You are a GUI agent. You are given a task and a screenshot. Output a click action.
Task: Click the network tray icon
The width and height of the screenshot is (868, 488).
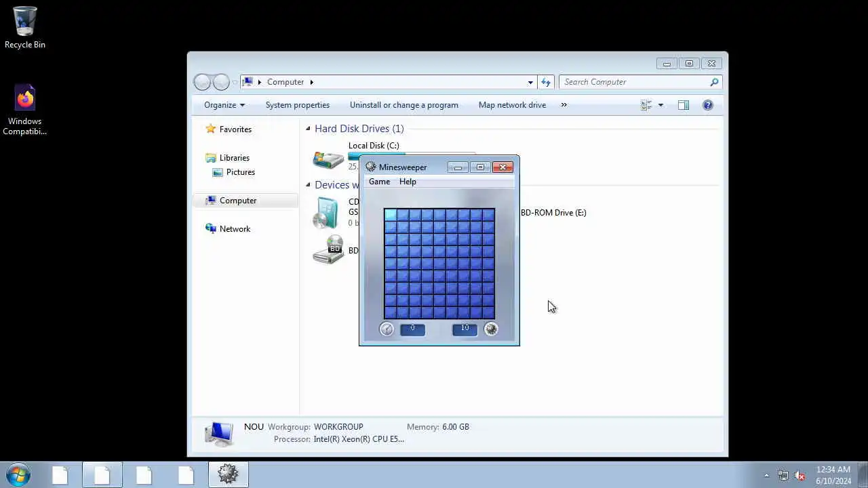pyautogui.click(x=783, y=475)
